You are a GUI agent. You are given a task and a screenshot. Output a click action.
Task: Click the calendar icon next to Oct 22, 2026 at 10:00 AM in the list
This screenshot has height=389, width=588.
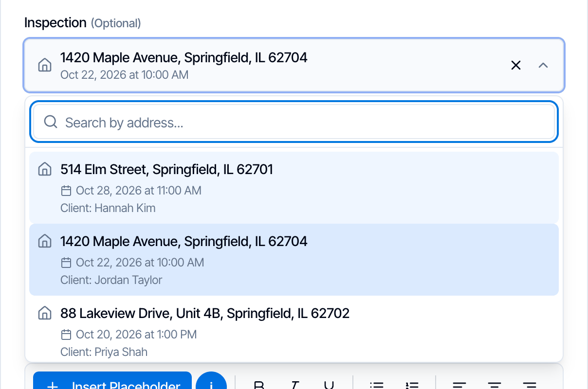(x=66, y=263)
